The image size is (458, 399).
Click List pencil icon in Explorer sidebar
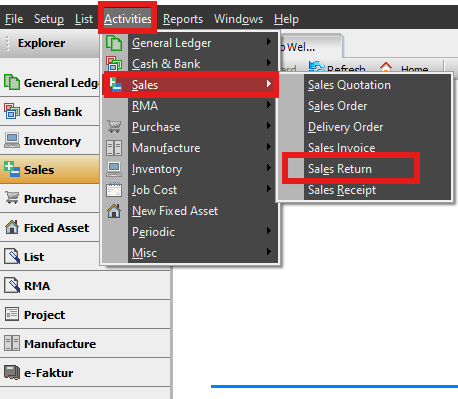[12, 256]
